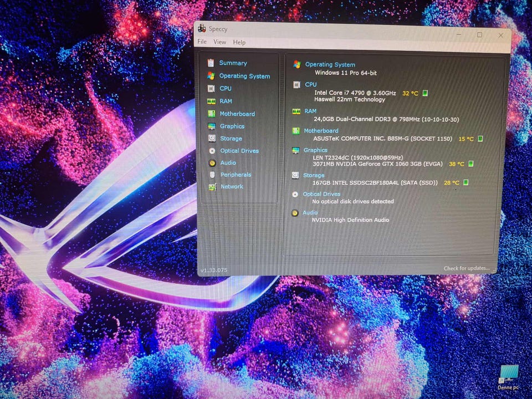The width and height of the screenshot is (532, 399).
Task: Click 'Haswell 22nm Technology' text
Action: [350, 99]
